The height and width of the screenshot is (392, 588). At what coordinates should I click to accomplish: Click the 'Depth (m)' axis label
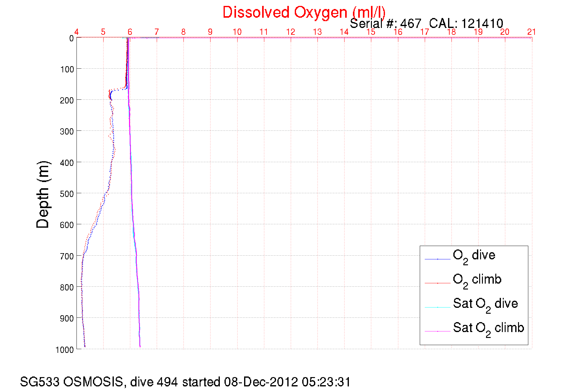[x=43, y=195]
